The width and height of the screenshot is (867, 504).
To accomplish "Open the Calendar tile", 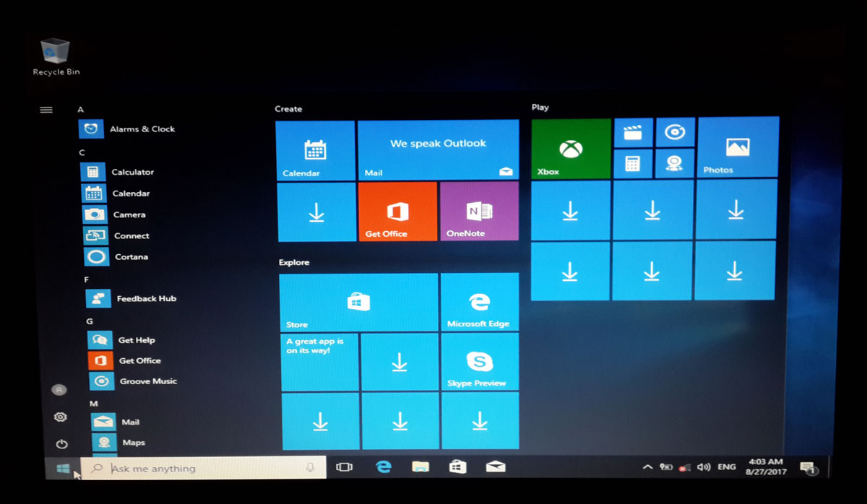I will coord(316,150).
